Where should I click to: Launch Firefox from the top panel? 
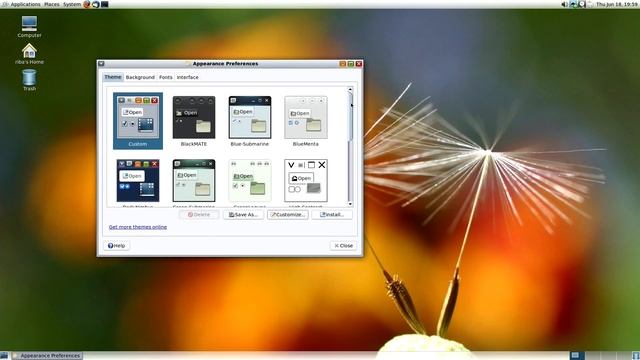point(87,4)
